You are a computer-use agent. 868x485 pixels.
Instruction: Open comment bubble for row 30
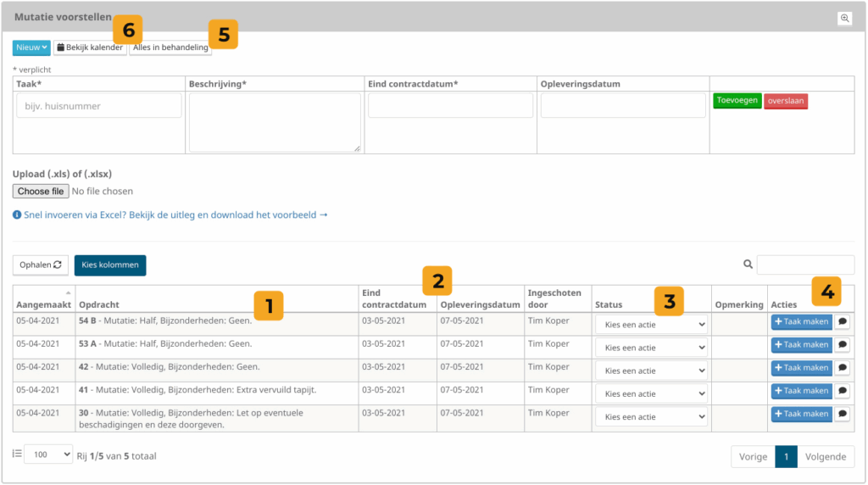(x=843, y=414)
